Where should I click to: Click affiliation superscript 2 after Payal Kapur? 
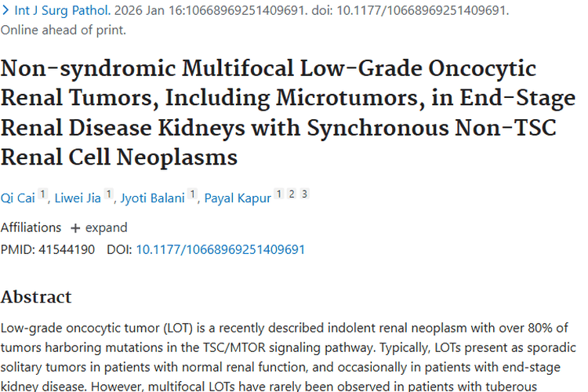pos(291,194)
